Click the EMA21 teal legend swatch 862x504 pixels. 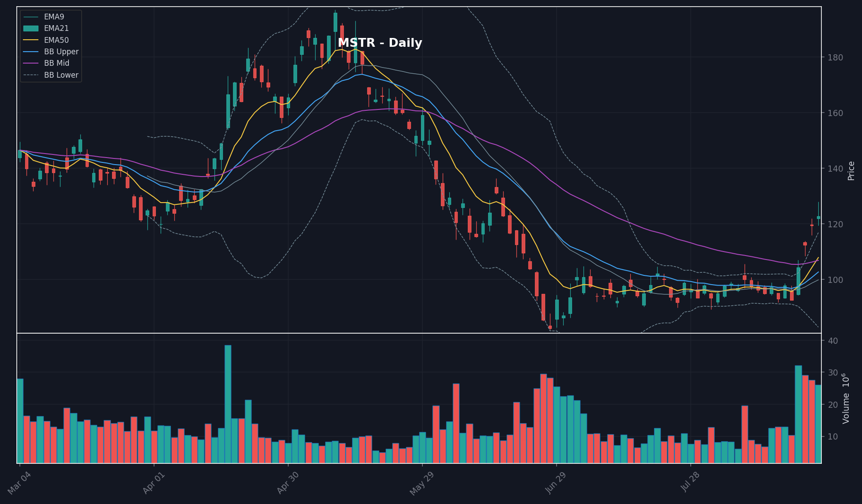click(31, 28)
